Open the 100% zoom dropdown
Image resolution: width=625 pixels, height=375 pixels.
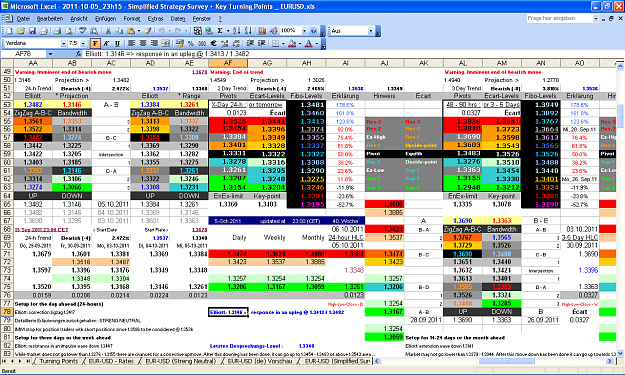304,31
